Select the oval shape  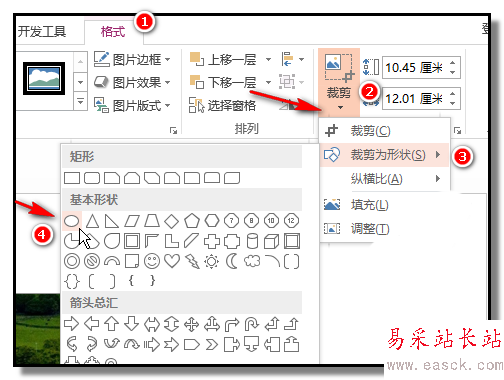72,221
